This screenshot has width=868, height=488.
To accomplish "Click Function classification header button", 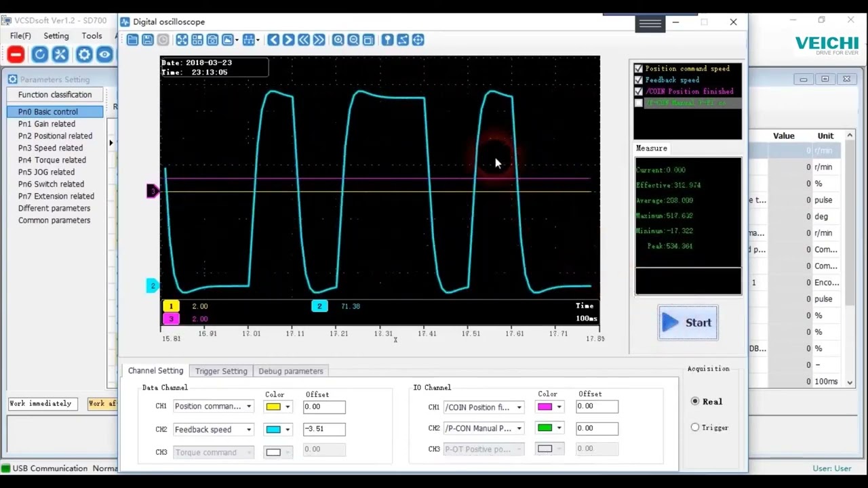I will [55, 95].
